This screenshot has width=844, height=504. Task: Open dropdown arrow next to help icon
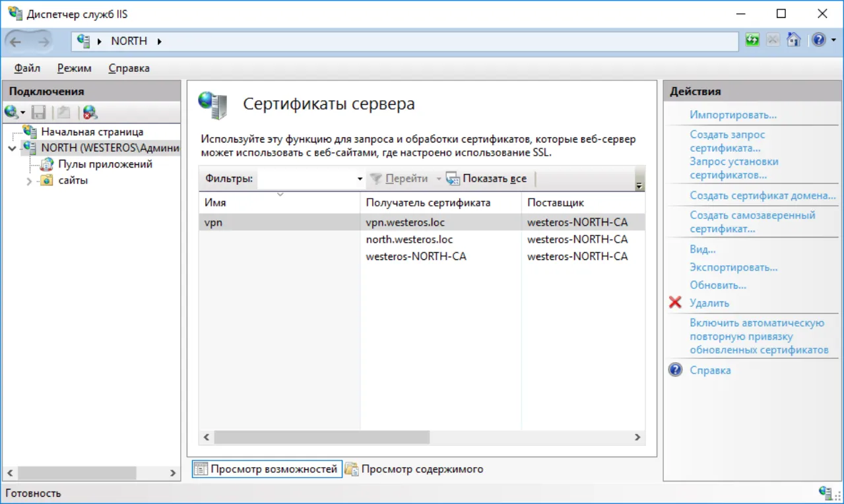point(833,41)
